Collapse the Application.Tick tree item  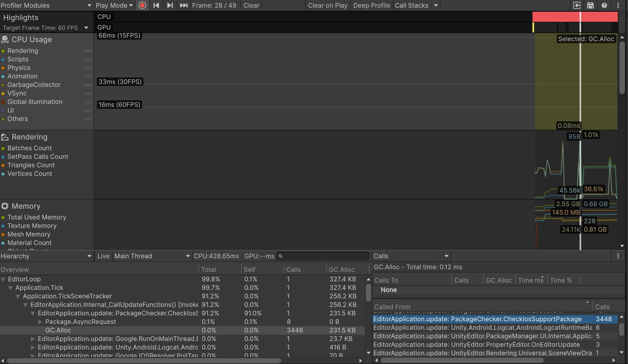tap(10, 288)
